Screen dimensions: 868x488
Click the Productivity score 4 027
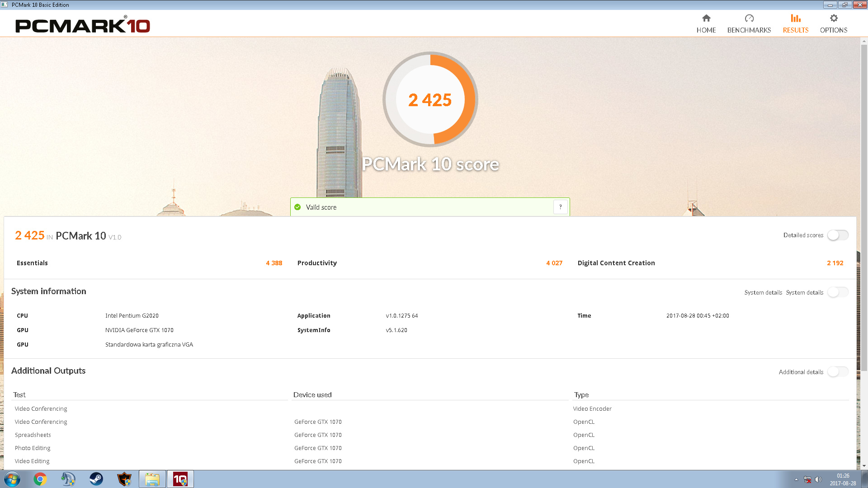tap(554, 263)
